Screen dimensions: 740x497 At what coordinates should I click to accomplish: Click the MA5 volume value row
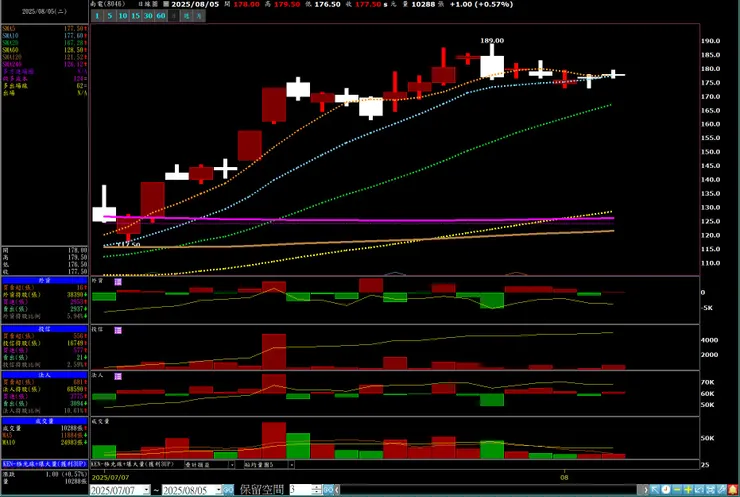pos(44,435)
